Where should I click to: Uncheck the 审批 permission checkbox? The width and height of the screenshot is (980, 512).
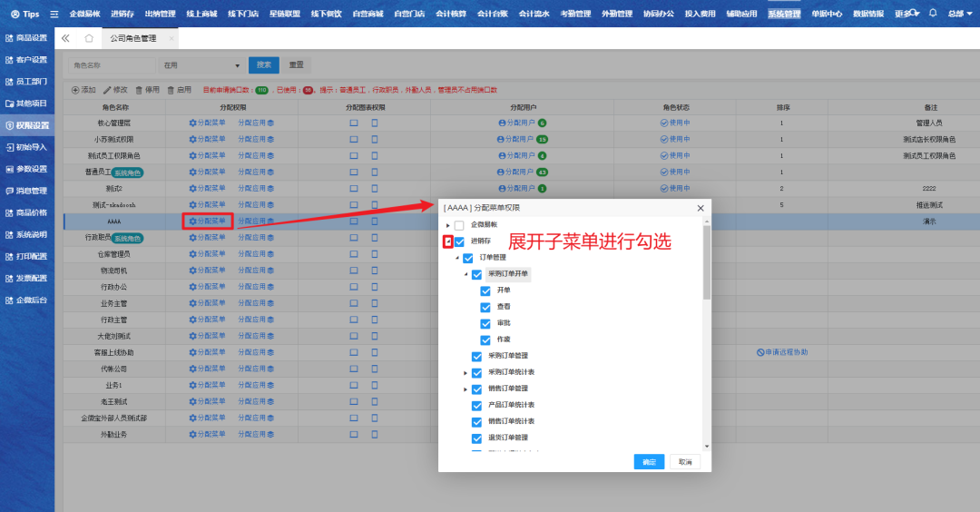(485, 323)
